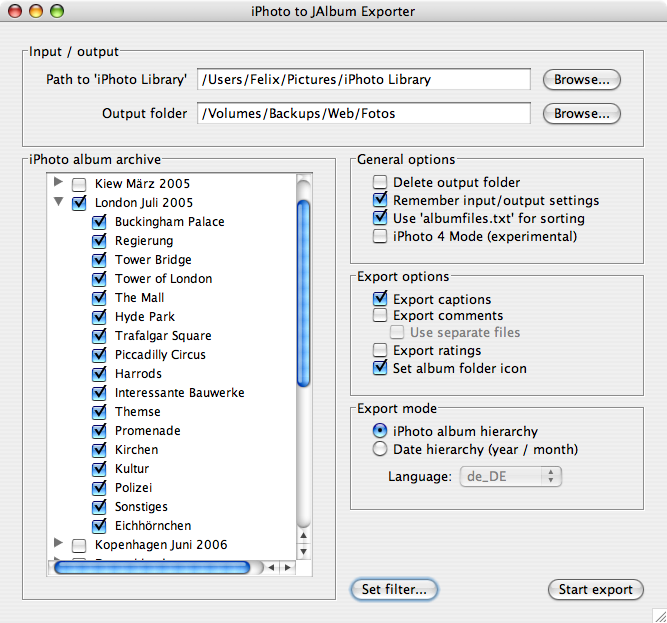The height and width of the screenshot is (623, 667).
Task: Collapse the London Juli 2005 album
Action: coord(59,201)
